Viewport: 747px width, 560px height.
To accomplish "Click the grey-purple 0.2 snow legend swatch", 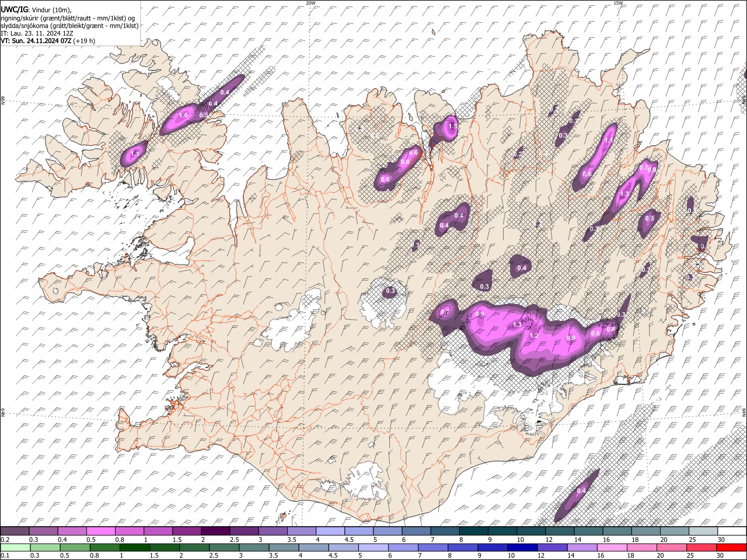I will [x=15, y=531].
